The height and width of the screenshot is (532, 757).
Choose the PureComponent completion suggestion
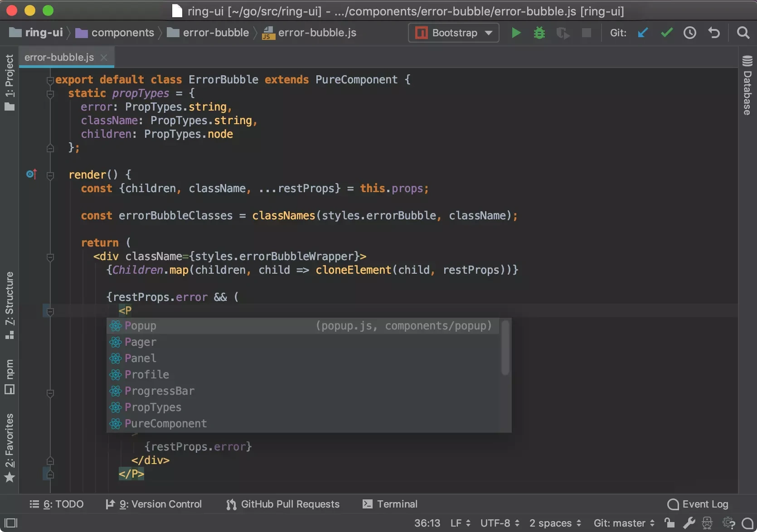[x=303, y=424]
